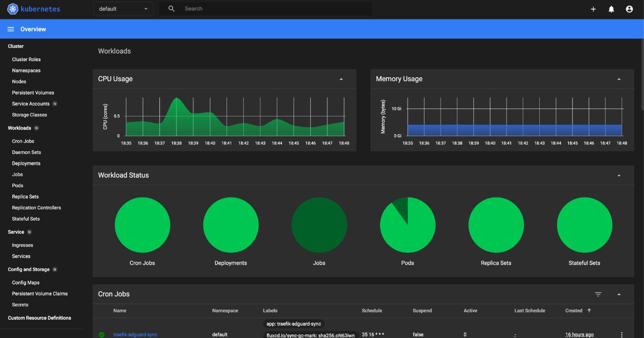Image resolution: width=644 pixels, height=338 pixels.
Task: Open Secrets under Config and Storage
Action: point(20,304)
